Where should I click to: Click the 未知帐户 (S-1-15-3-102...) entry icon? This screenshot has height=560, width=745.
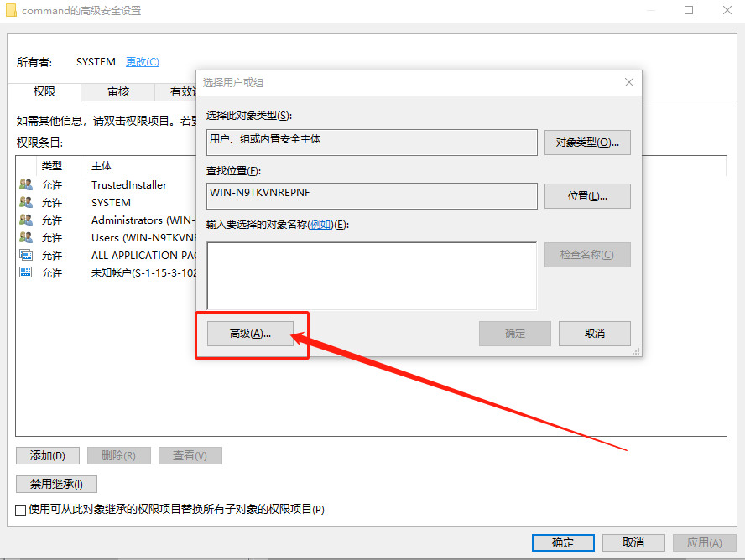tap(25, 272)
